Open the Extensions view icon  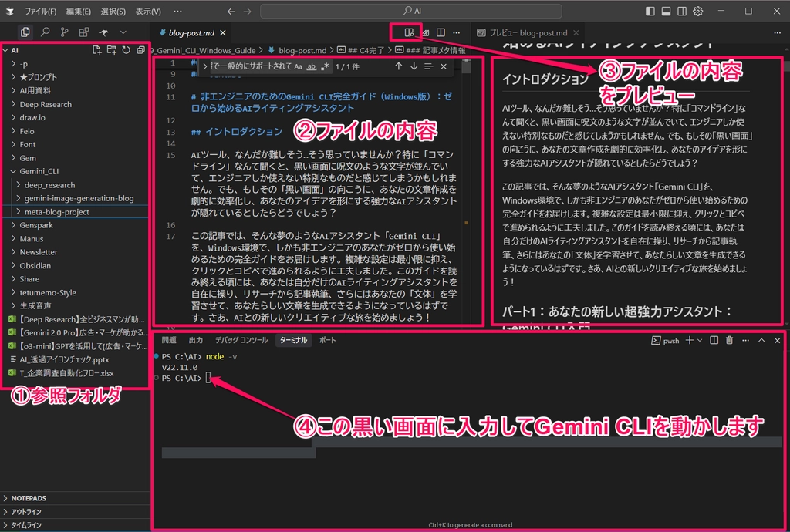click(84, 32)
